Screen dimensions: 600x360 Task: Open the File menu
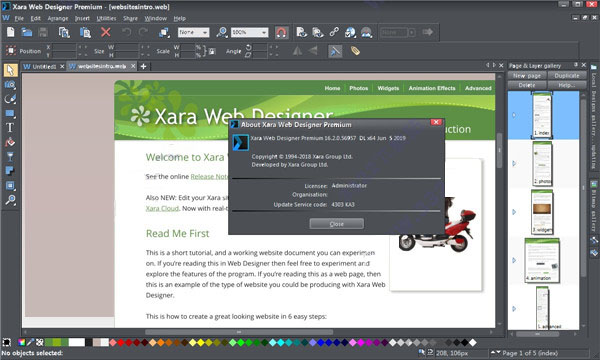pyautogui.click(x=19, y=18)
